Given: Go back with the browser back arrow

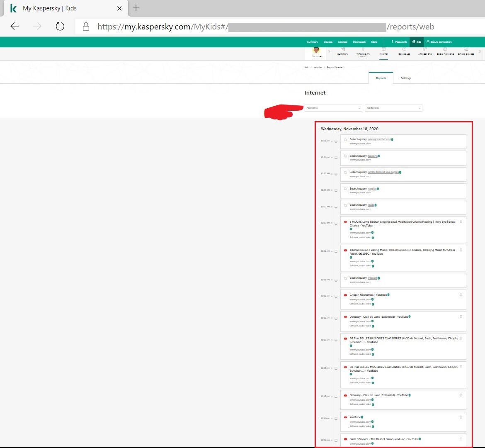Looking at the screenshot, I should (15, 26).
